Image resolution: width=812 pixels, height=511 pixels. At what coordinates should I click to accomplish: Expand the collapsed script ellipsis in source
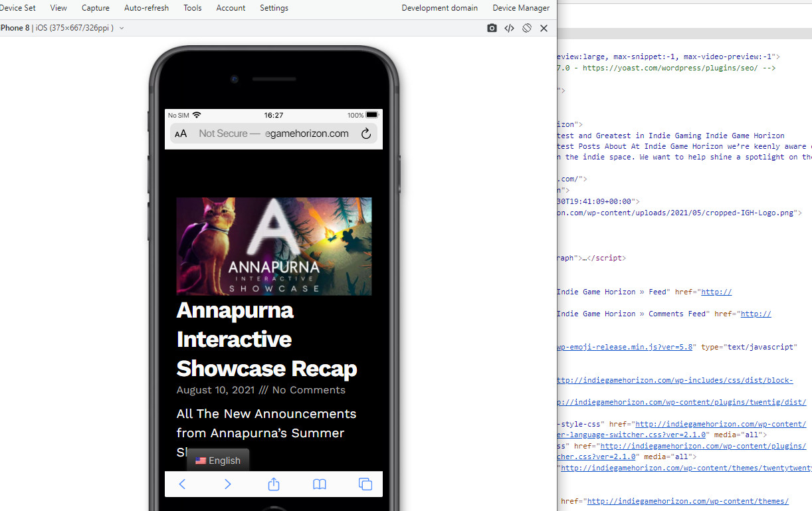tap(585, 258)
